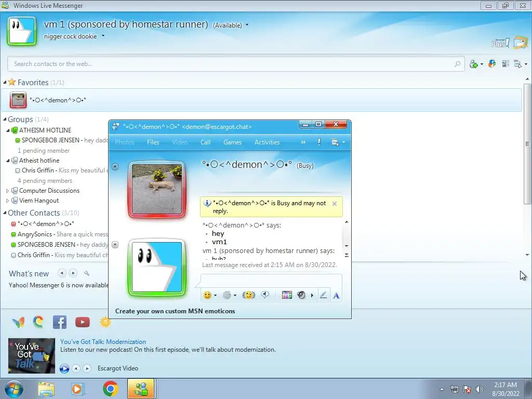The height and width of the screenshot is (399, 532).
Task: Toggle handwriting pen mode
Action: point(323,295)
